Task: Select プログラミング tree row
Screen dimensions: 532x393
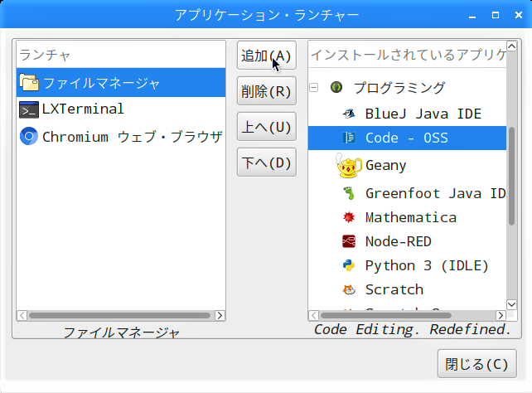Action: pyautogui.click(x=407, y=87)
